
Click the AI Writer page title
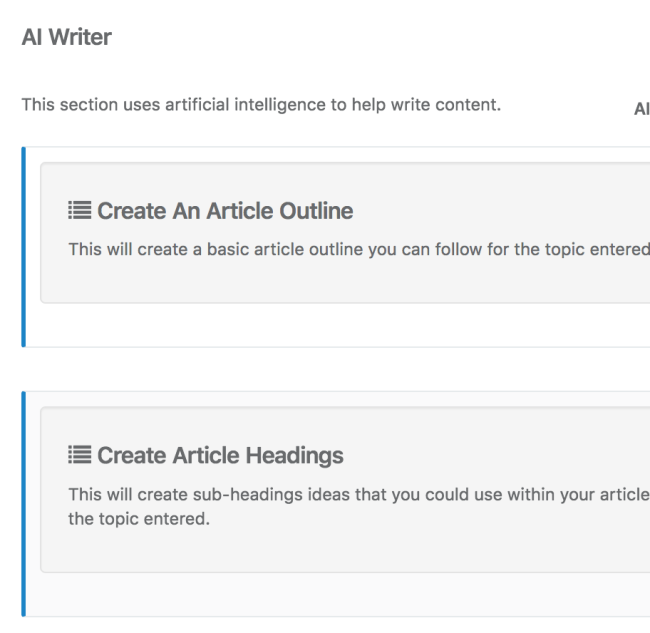[66, 37]
